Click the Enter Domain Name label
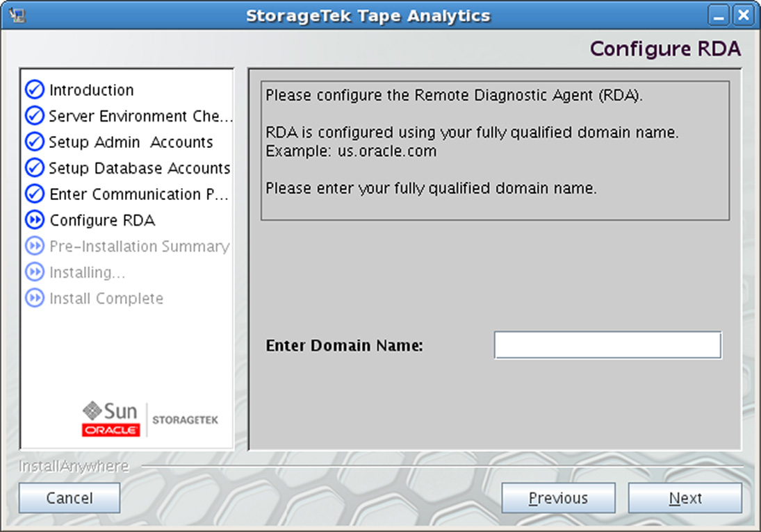Screen dimensions: 761x532 (345, 345)
